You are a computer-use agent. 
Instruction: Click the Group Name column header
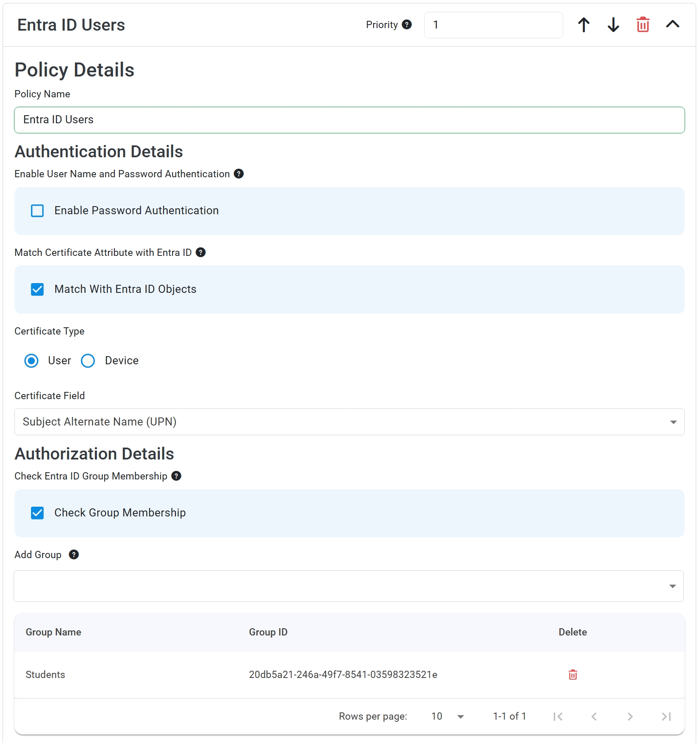[x=54, y=632]
